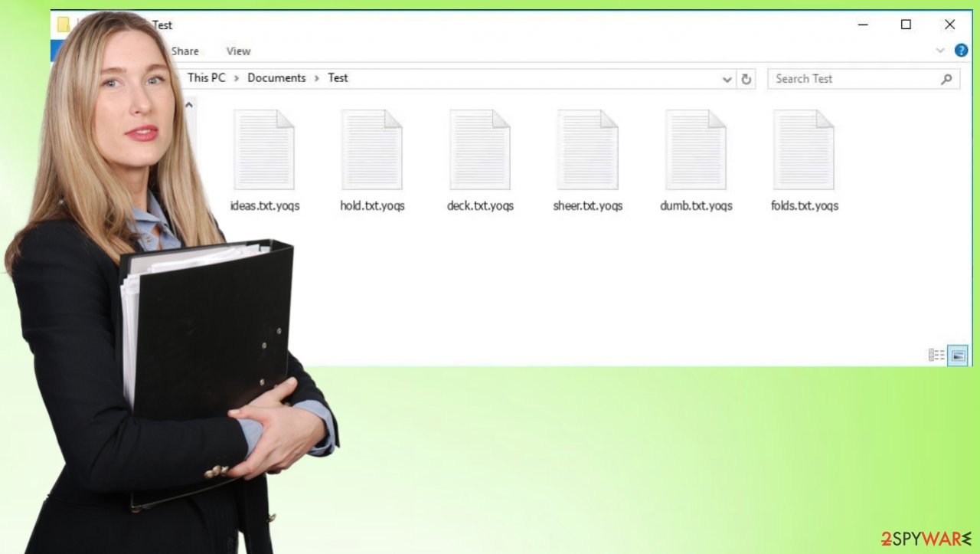This screenshot has height=554, width=980.
Task: Select the deck.txt.yoqs file icon
Action: [x=480, y=150]
